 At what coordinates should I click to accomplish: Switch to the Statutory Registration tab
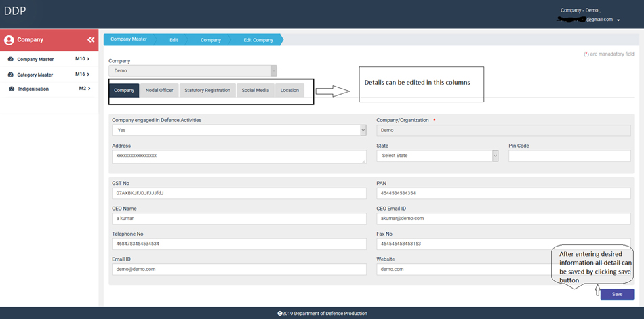(207, 90)
